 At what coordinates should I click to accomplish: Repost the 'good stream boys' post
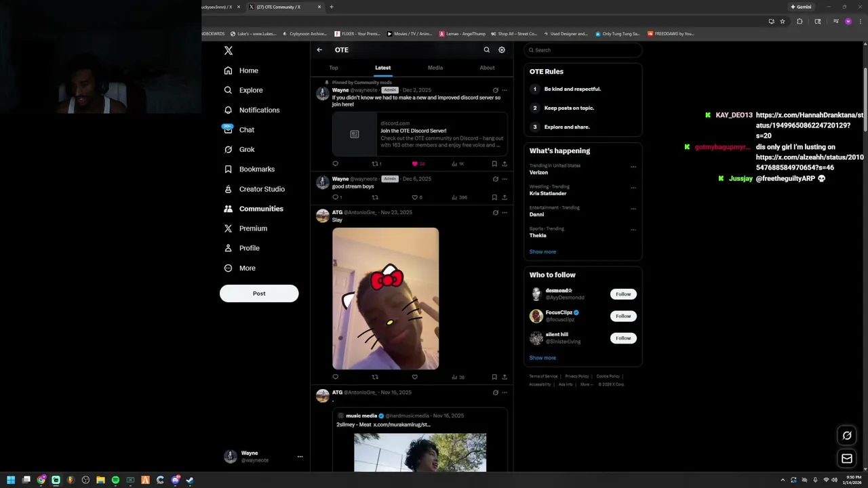click(375, 197)
